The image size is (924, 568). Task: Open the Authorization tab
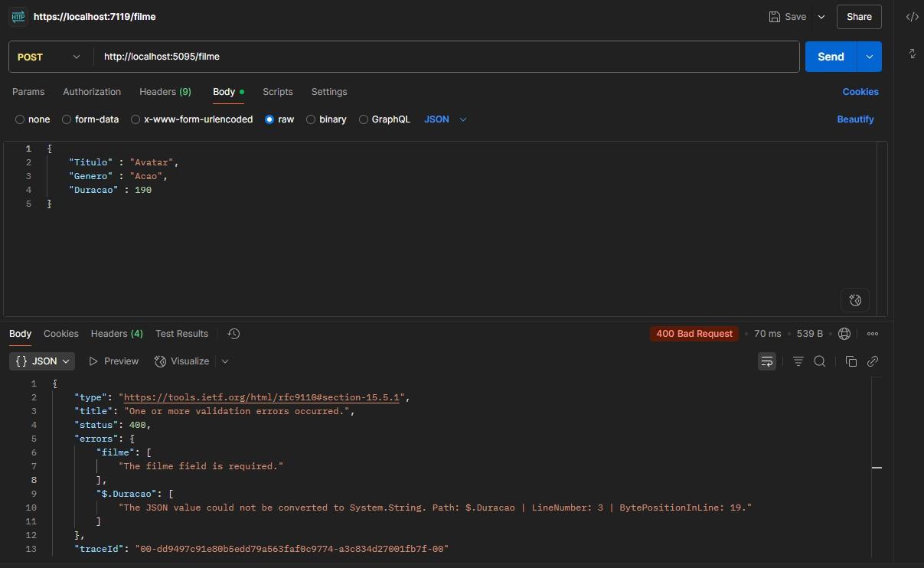(x=92, y=92)
